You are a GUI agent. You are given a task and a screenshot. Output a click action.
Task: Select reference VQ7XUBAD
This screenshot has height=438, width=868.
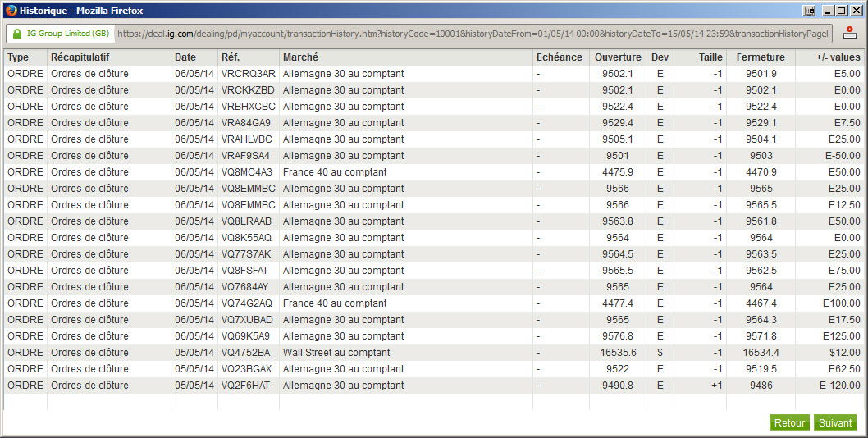coord(247,320)
